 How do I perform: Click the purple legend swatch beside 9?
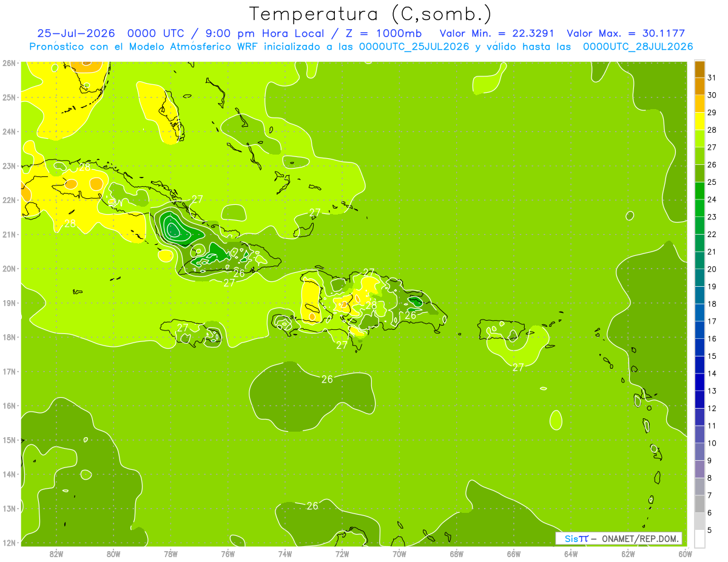tap(699, 469)
